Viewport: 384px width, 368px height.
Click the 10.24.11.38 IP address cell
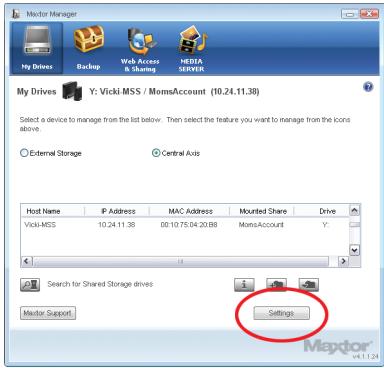[x=117, y=225]
